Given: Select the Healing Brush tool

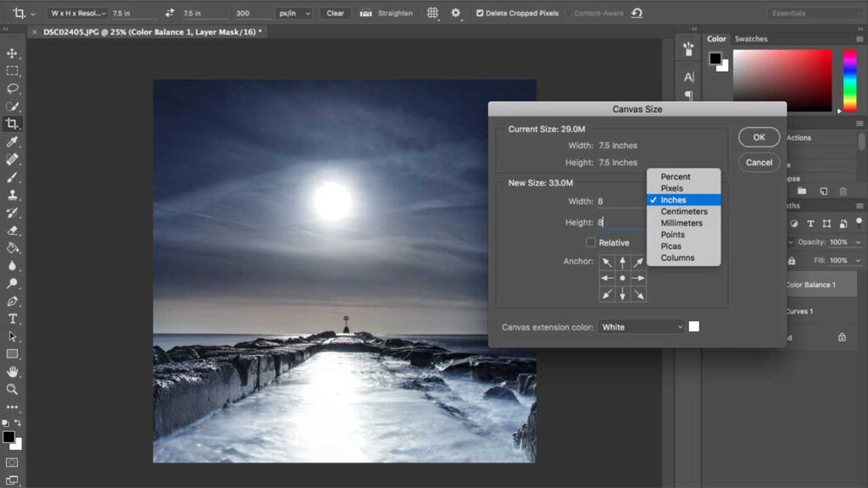Looking at the screenshot, I should click(12, 159).
